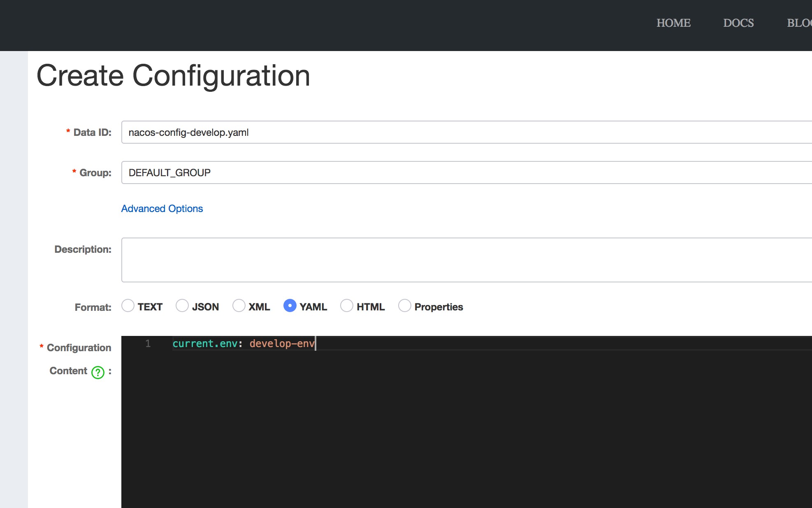Click the Configuration Content help icon
Viewport: 812px width, 508px height.
pyautogui.click(x=98, y=372)
